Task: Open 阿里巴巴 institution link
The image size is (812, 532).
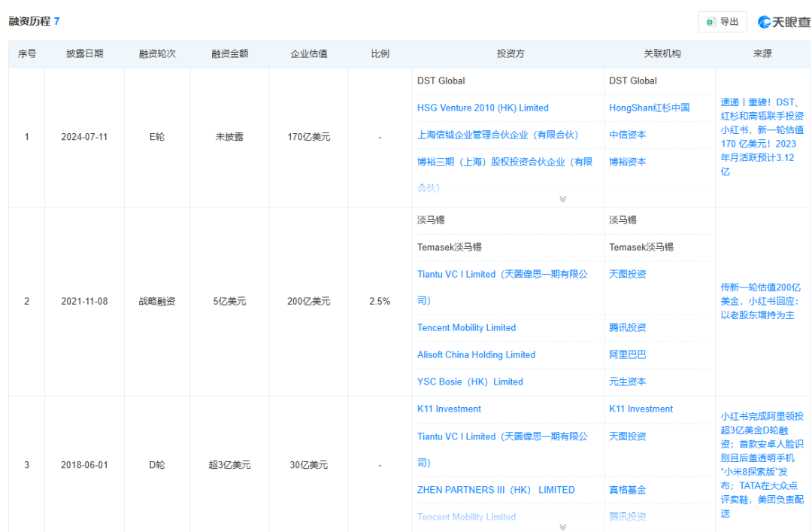Action: pyautogui.click(x=628, y=354)
